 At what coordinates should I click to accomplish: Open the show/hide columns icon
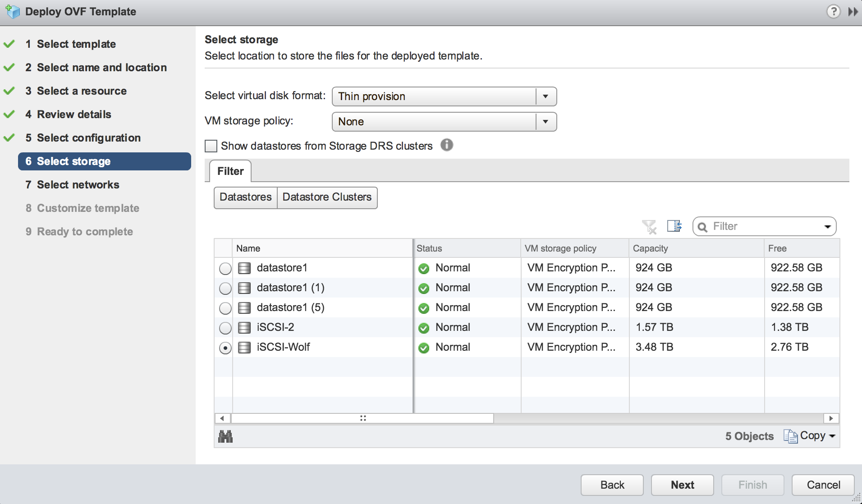674,226
